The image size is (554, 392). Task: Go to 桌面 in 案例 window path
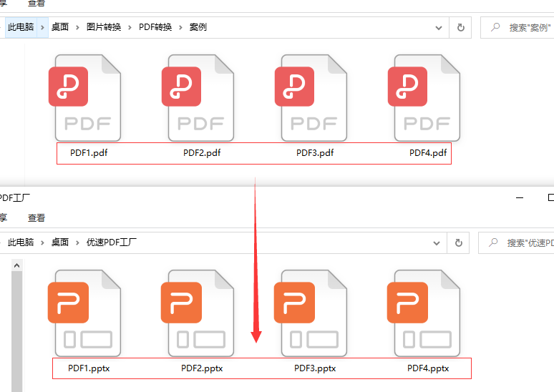tap(59, 27)
